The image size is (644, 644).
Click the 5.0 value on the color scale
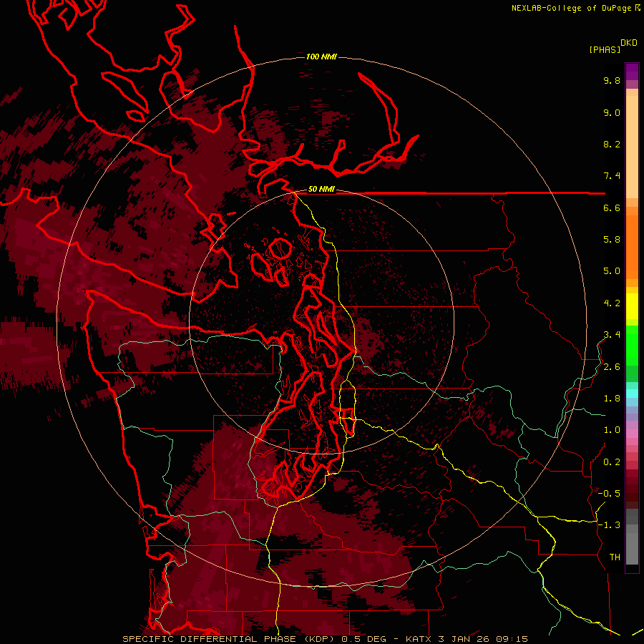612,271
